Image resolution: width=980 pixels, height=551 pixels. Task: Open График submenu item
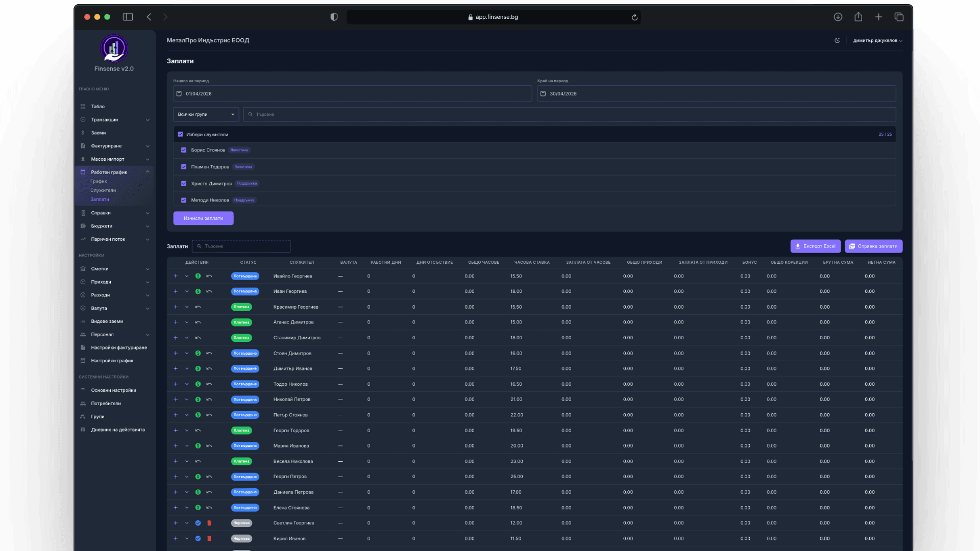pos(99,182)
